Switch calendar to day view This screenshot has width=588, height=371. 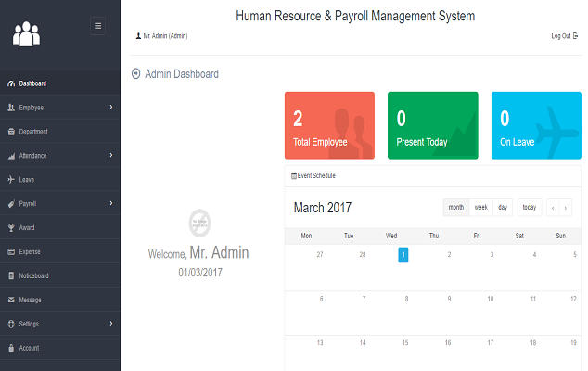pos(503,208)
